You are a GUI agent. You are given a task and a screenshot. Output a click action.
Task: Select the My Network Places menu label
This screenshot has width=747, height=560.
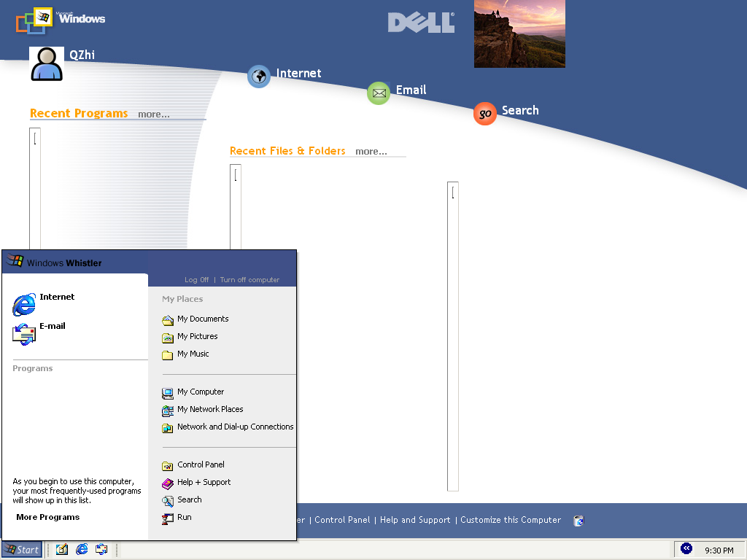coord(210,409)
